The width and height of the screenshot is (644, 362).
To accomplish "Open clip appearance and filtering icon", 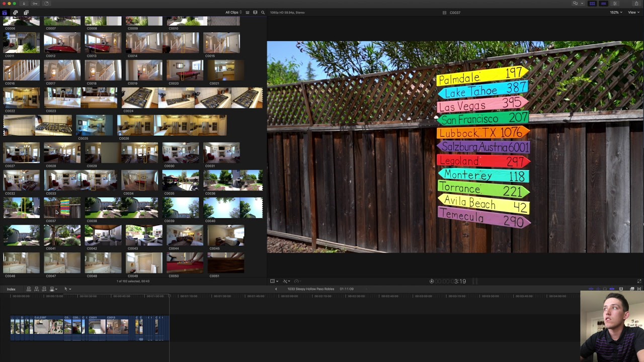I will [x=255, y=13].
